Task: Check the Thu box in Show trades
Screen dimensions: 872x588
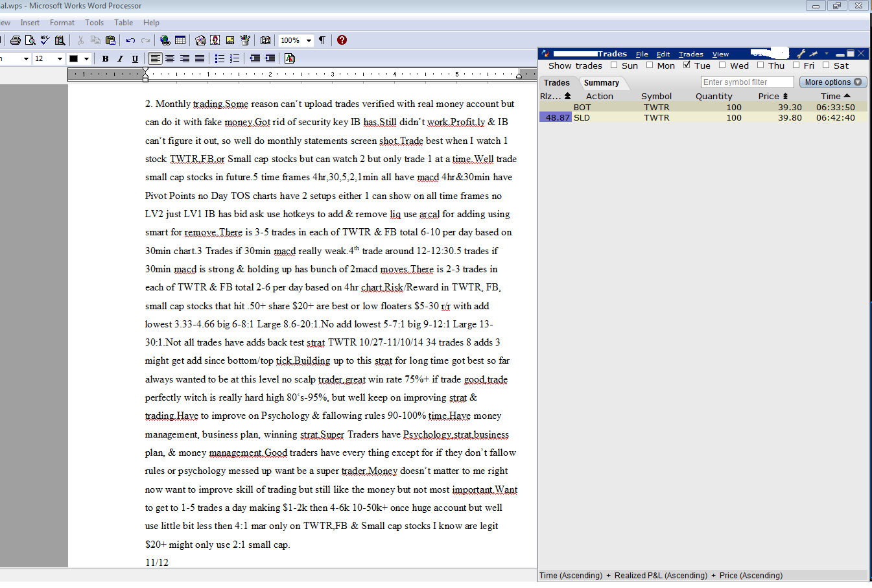Action: point(760,65)
